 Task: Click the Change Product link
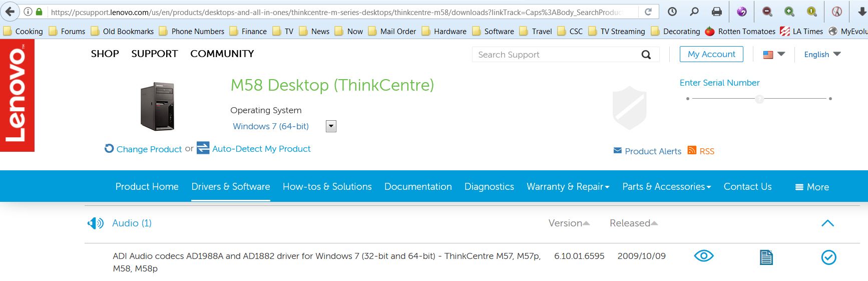point(149,149)
